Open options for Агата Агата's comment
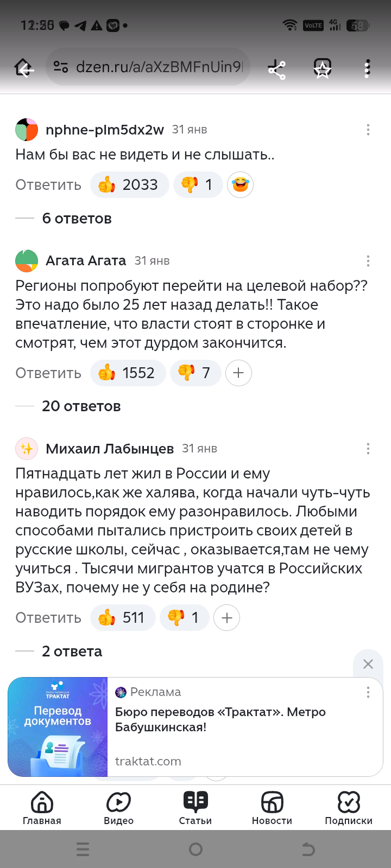 pyautogui.click(x=368, y=261)
